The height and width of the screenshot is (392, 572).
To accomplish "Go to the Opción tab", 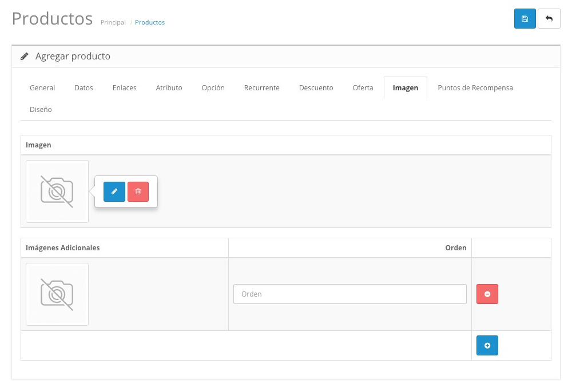I will (213, 88).
